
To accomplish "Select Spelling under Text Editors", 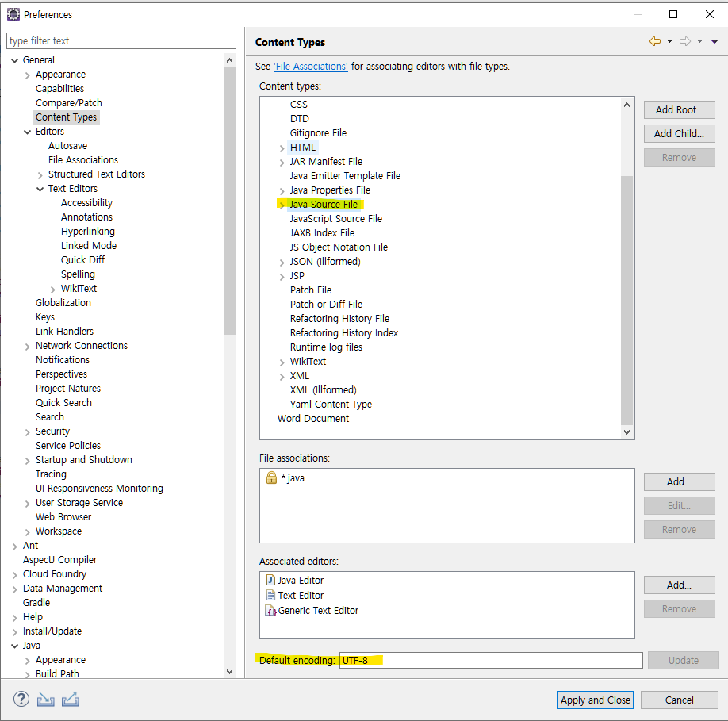I will (78, 274).
